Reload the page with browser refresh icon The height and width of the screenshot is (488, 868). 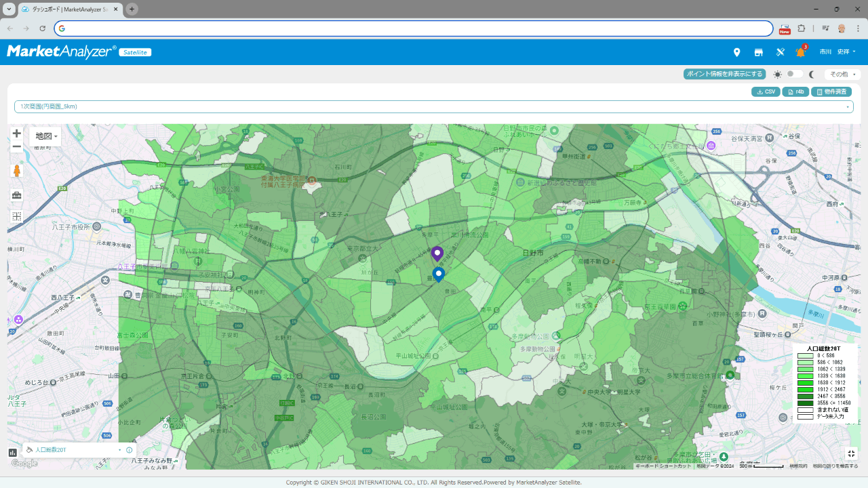pos(42,28)
